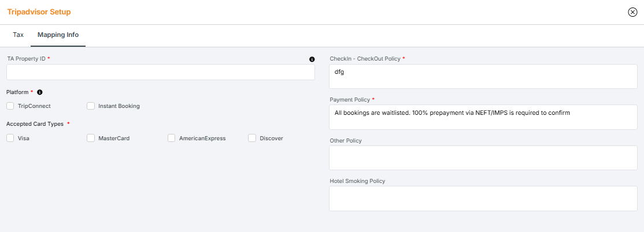Check the Visa card type
The height and width of the screenshot is (232, 644).
[x=10, y=139]
